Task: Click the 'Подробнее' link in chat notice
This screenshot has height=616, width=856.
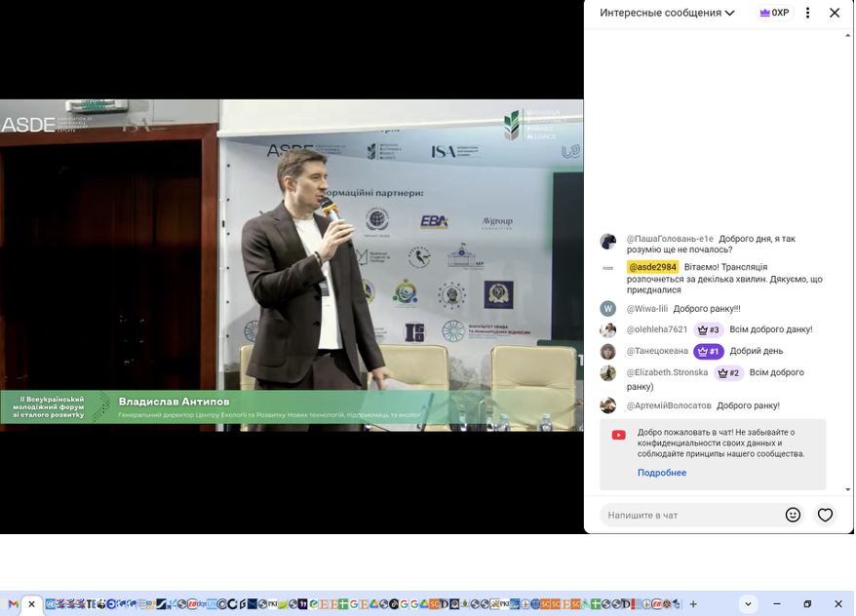Action: pyautogui.click(x=662, y=473)
